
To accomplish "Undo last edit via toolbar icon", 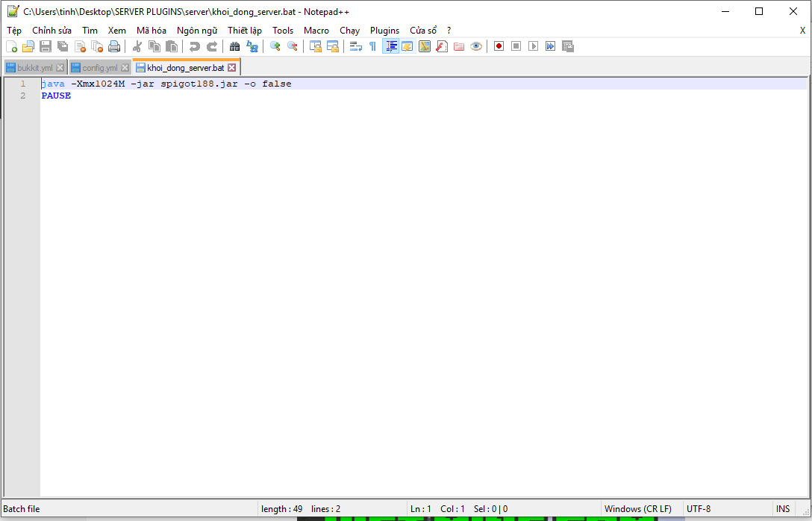I will click(x=195, y=46).
